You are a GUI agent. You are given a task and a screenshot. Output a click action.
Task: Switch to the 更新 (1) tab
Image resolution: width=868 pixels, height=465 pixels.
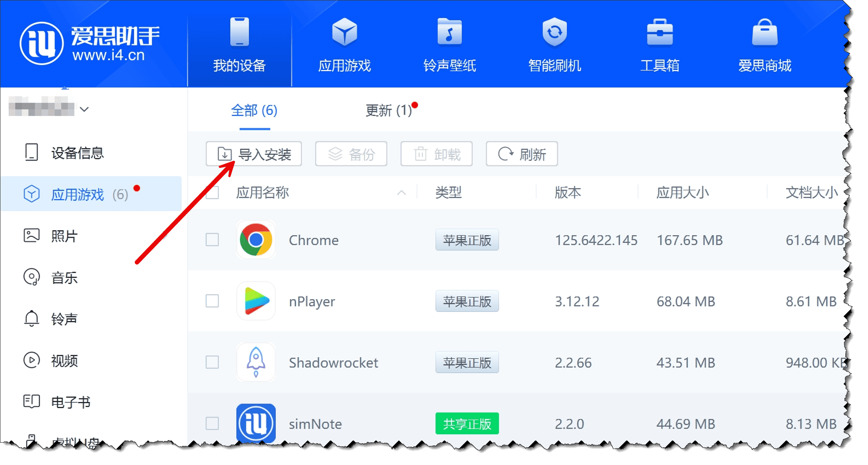pos(388,110)
